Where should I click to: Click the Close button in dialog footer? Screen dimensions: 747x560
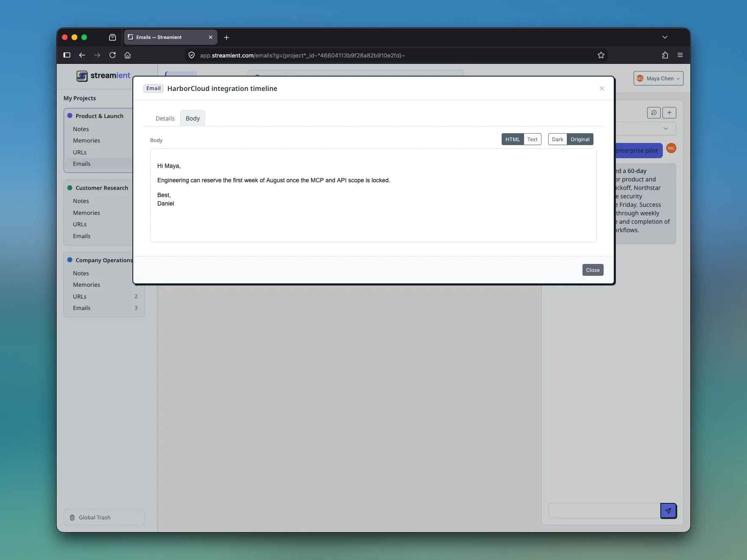coord(593,270)
